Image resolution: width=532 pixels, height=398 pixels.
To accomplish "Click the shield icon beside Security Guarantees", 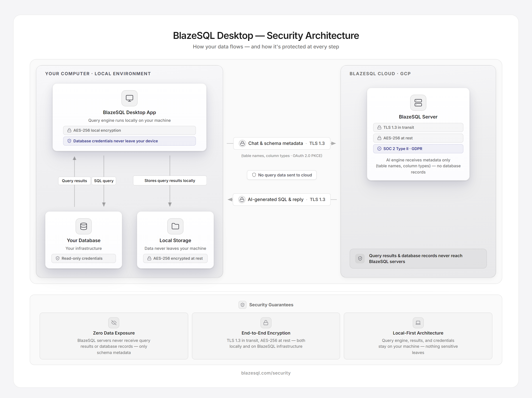I will pos(243,305).
